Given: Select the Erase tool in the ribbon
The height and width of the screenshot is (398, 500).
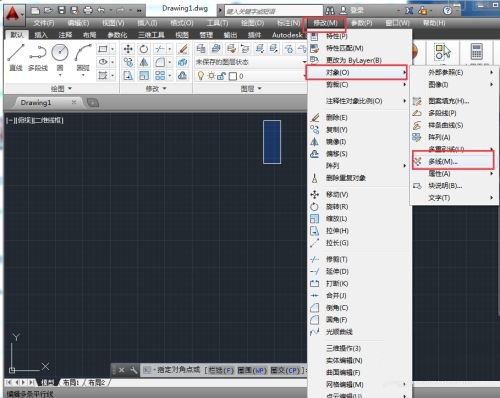Looking at the screenshot, I should tap(182, 49).
